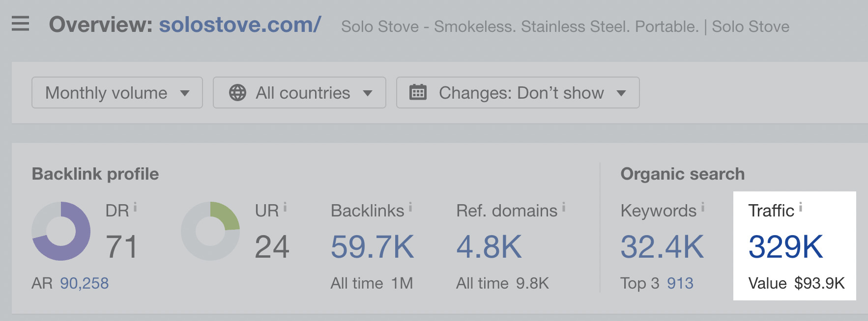The image size is (868, 321).
Task: Click the info icon next to UR
Action: click(x=286, y=207)
